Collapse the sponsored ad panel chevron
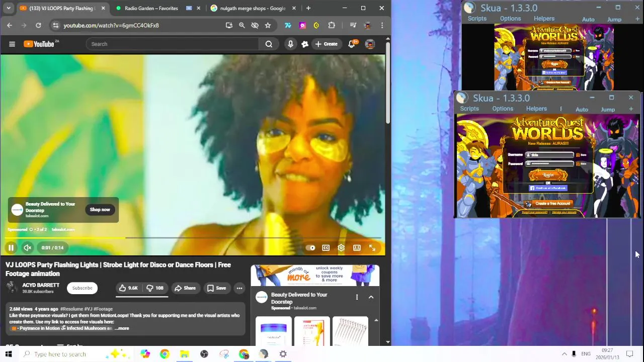The height and width of the screenshot is (362, 644). tap(371, 297)
